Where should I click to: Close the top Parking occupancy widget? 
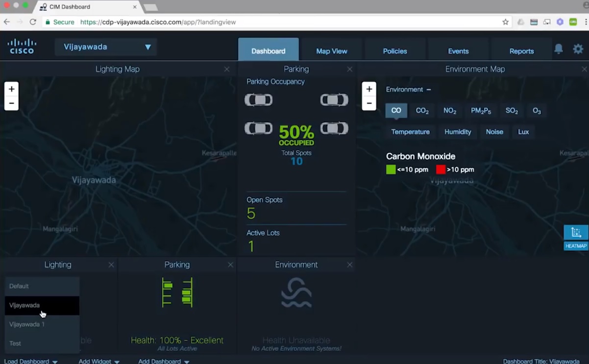tap(349, 69)
